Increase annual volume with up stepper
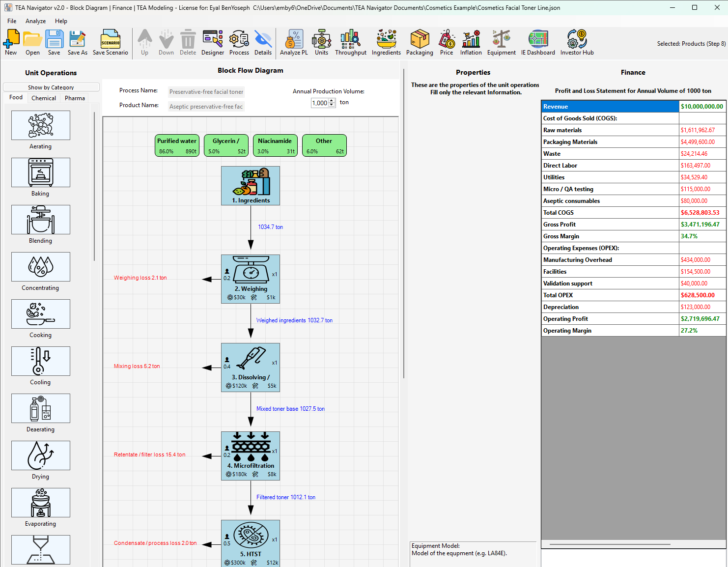The image size is (728, 567). click(x=332, y=101)
